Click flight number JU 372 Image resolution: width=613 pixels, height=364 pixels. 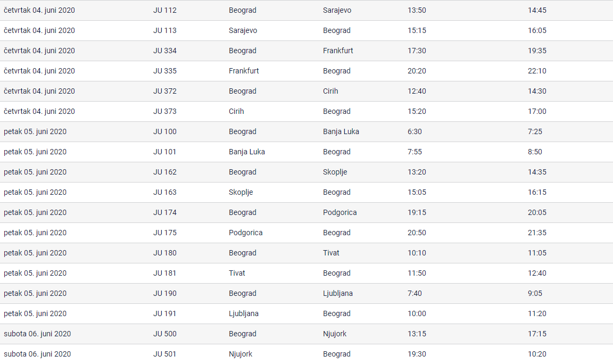click(x=165, y=91)
